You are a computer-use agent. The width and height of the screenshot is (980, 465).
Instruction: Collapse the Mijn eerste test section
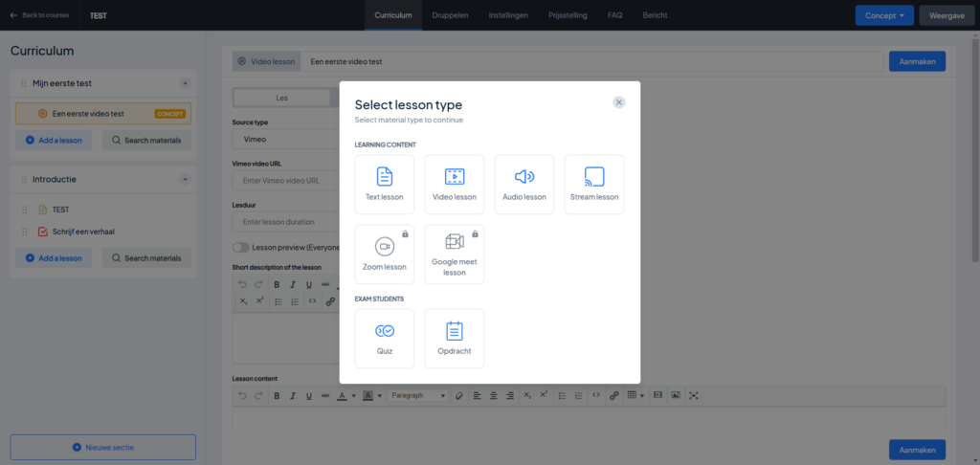tap(185, 83)
